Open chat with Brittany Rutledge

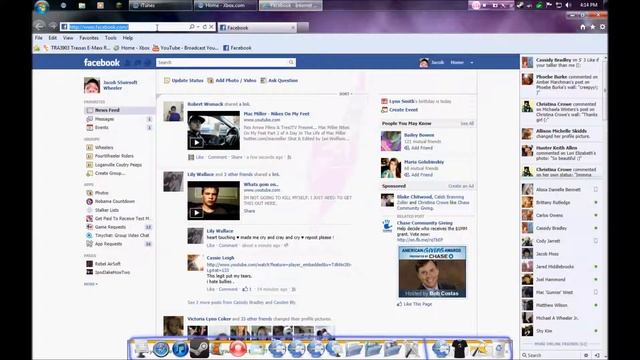(561, 202)
